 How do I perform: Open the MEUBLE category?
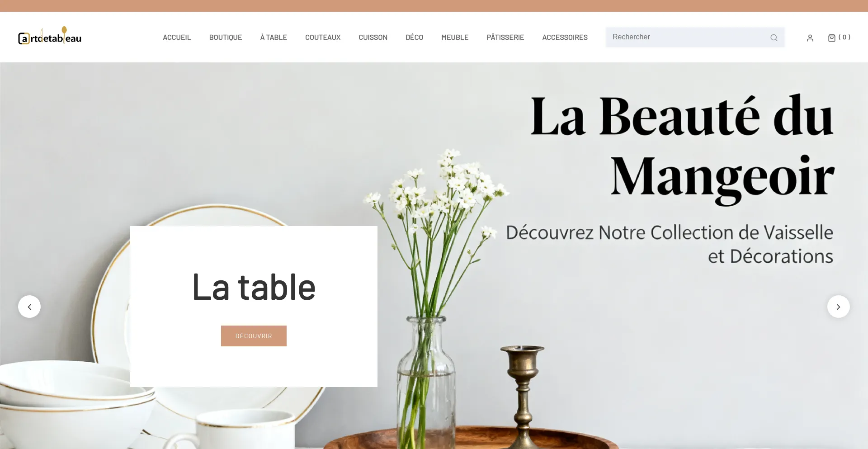point(455,38)
